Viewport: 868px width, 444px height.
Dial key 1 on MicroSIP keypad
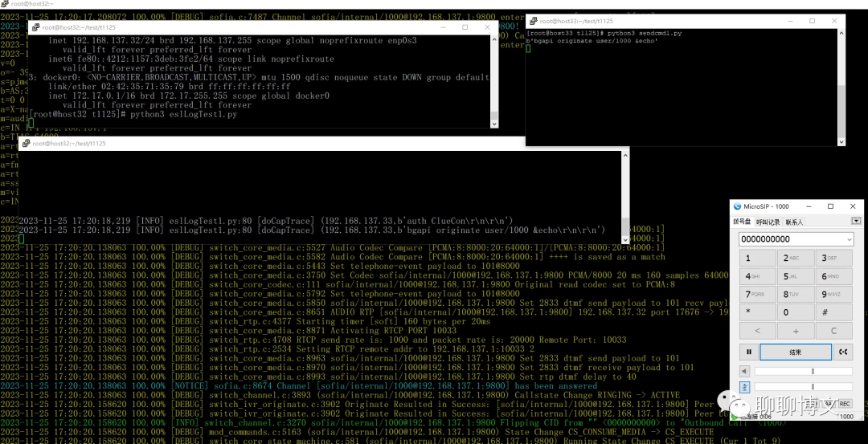coord(758,259)
